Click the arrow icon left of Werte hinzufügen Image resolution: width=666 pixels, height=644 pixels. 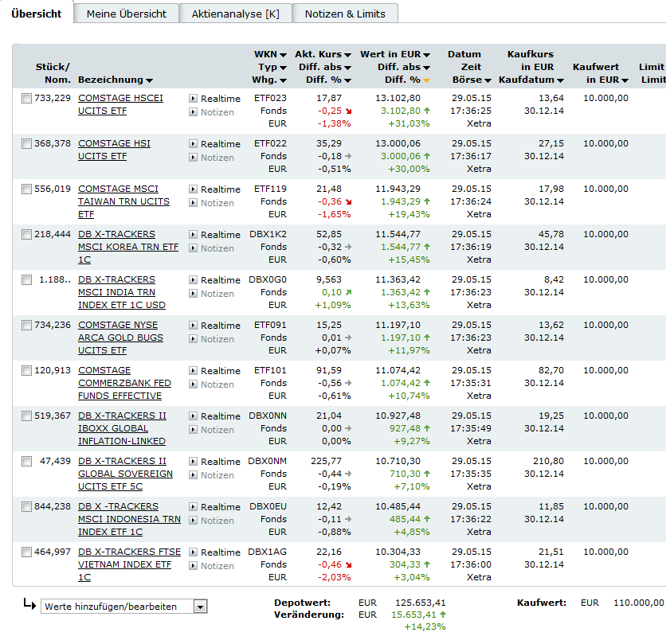pos(29,603)
